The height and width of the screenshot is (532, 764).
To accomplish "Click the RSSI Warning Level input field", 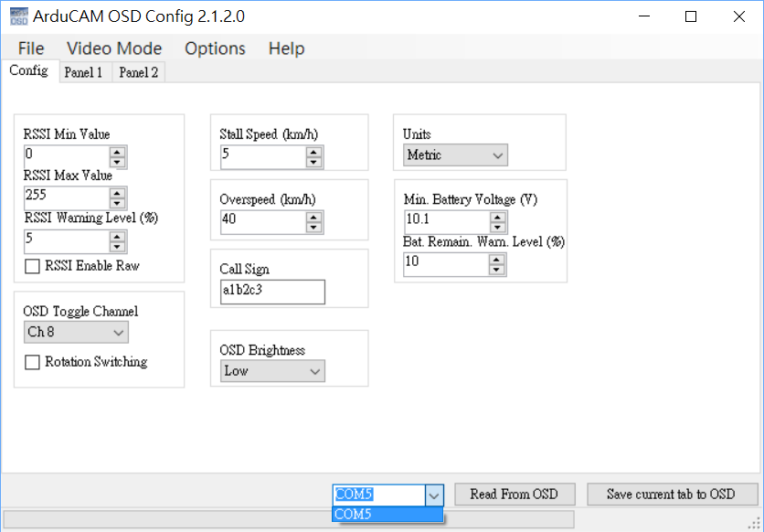I will tap(67, 241).
